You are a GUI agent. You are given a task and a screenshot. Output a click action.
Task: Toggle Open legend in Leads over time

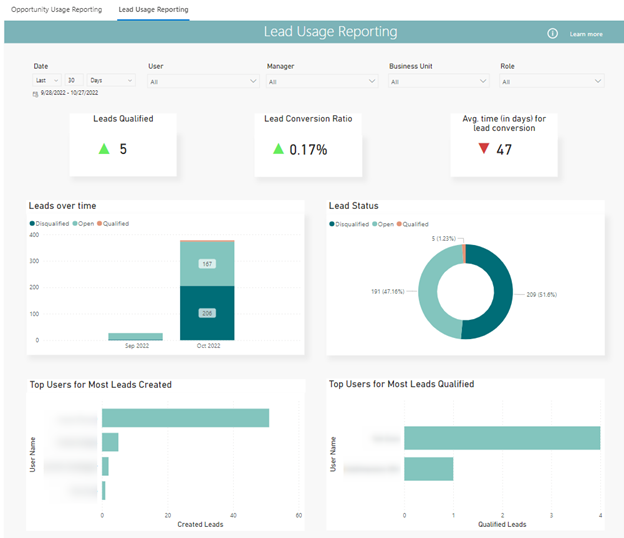tap(83, 224)
